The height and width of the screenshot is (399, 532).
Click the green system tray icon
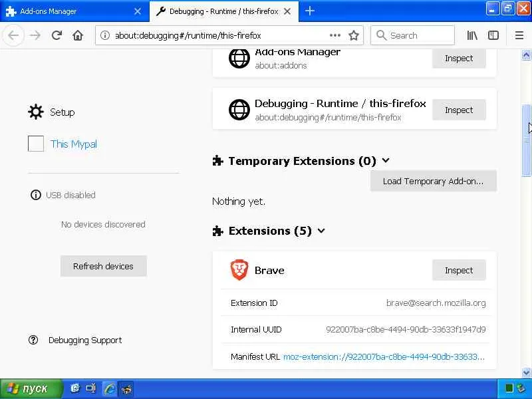pyautogui.click(x=509, y=388)
